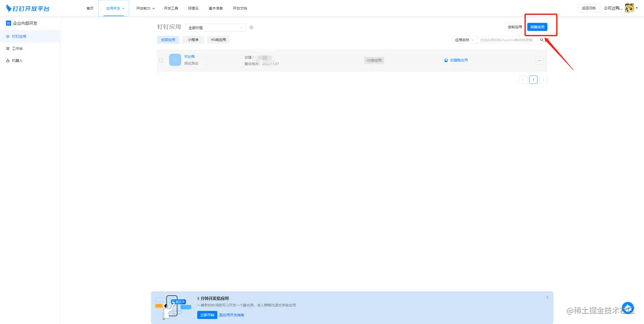
Task: Click the notification bell with username
Action: point(613,8)
